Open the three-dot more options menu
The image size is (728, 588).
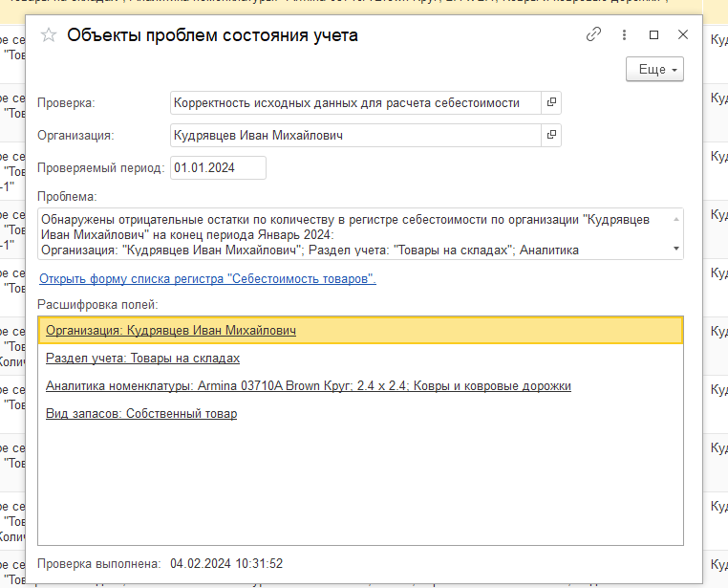tap(624, 34)
